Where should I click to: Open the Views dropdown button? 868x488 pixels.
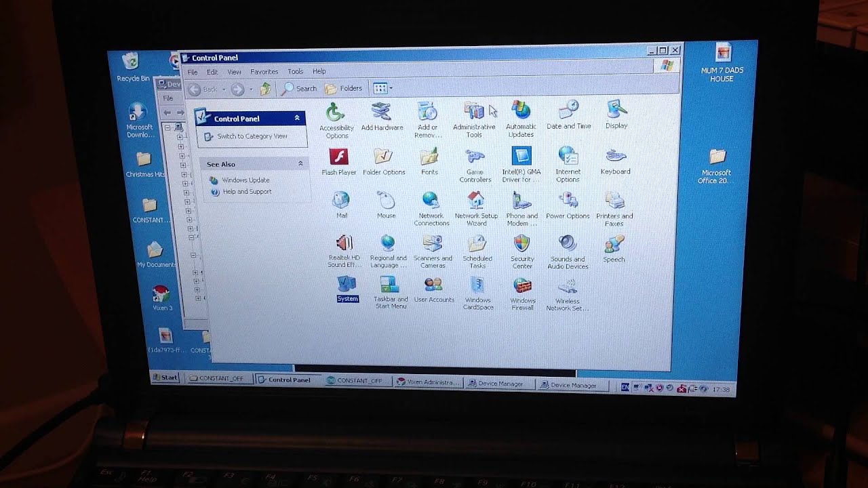click(x=382, y=88)
